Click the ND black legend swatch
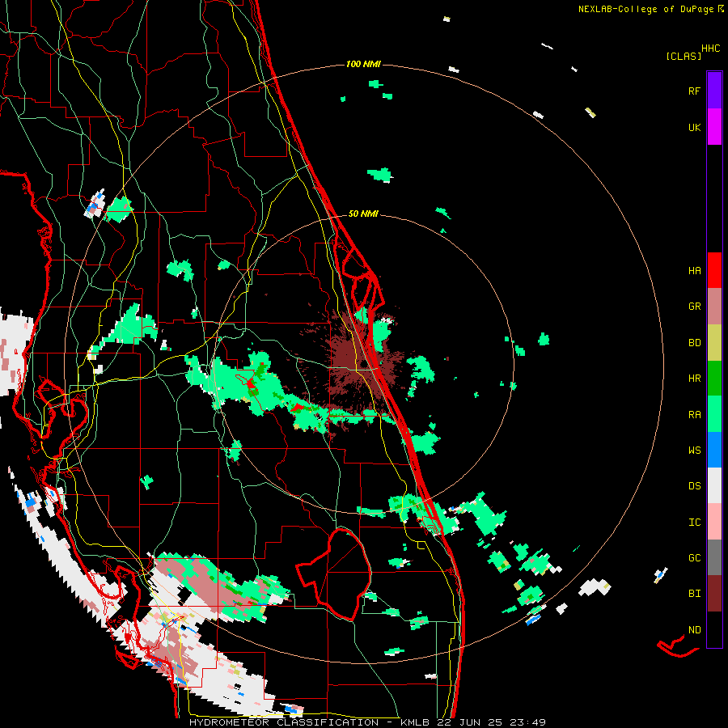The height and width of the screenshot is (728, 728). pos(714,629)
